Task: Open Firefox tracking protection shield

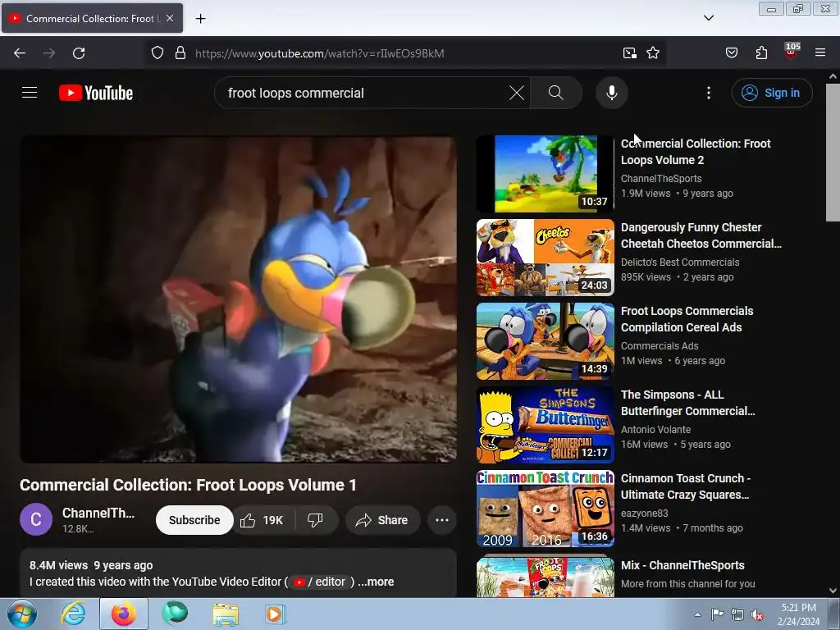Action: (x=157, y=53)
